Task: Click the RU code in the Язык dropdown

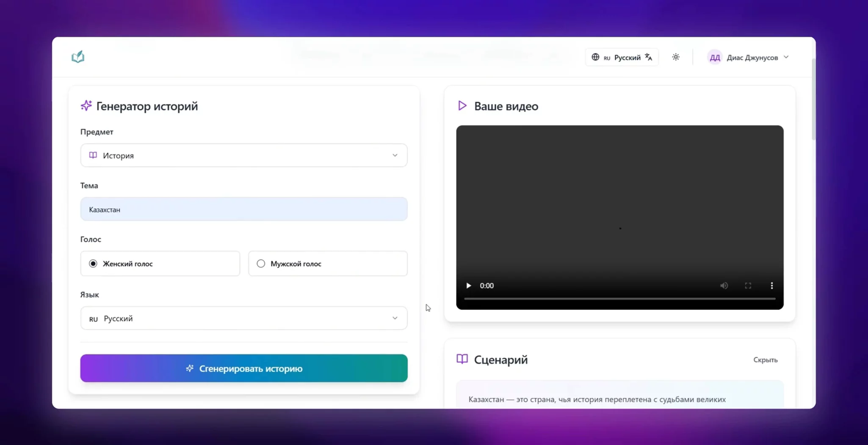Action: point(94,319)
